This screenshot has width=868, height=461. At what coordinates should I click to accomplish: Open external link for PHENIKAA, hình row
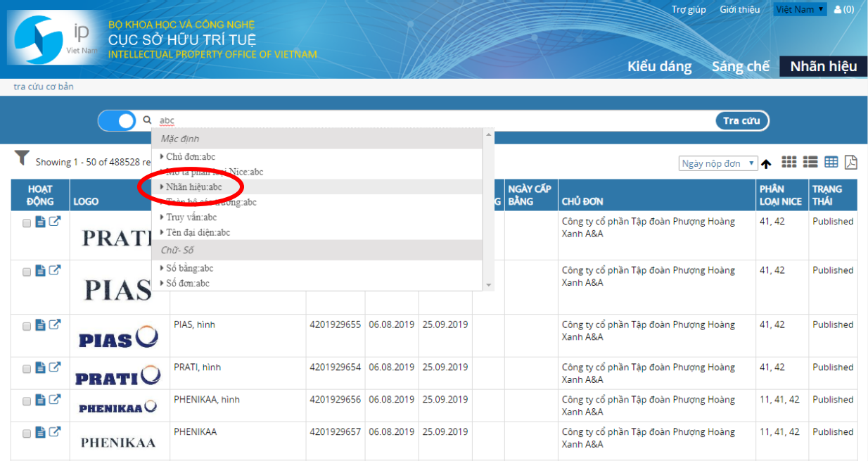(x=54, y=400)
